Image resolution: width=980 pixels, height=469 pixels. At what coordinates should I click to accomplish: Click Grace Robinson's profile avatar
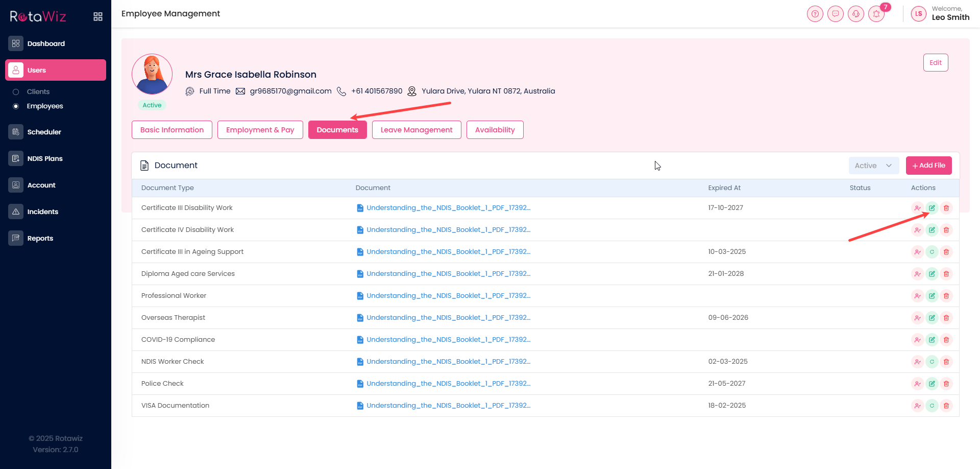pos(152,74)
